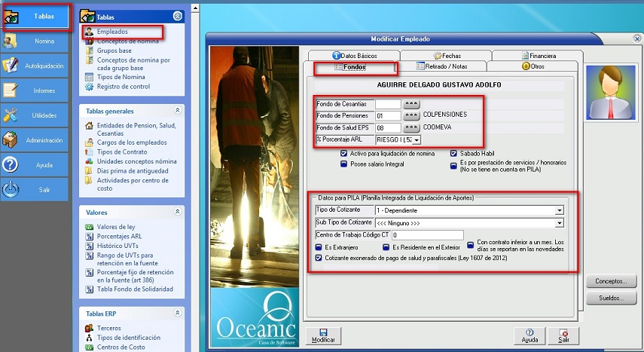Open the Informes sidebar icon

(x=11, y=90)
